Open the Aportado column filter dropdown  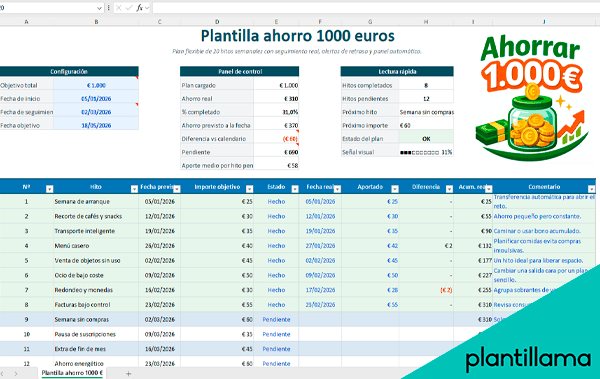tap(395, 189)
